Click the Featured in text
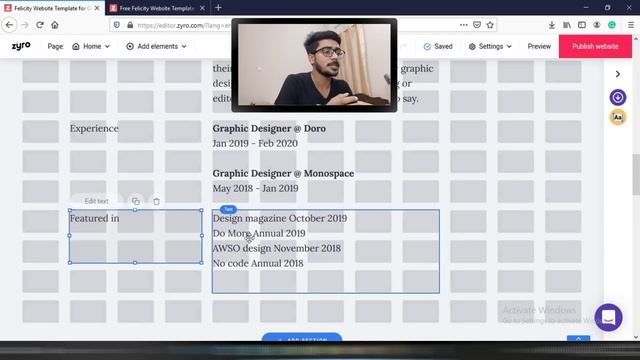Screen dimensions: 640x360 pyautogui.click(x=94, y=218)
